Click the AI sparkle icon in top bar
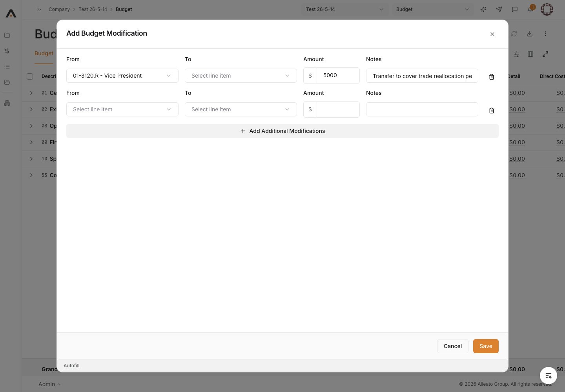 point(483,9)
